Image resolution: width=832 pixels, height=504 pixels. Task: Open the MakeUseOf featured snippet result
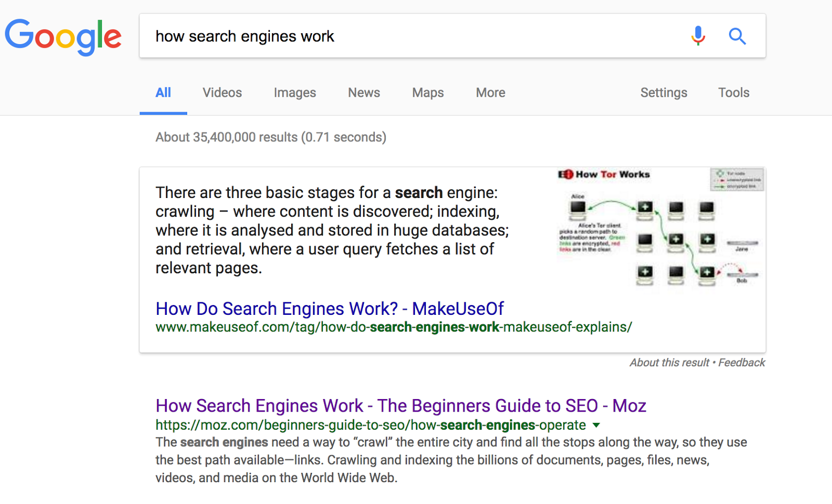[329, 308]
